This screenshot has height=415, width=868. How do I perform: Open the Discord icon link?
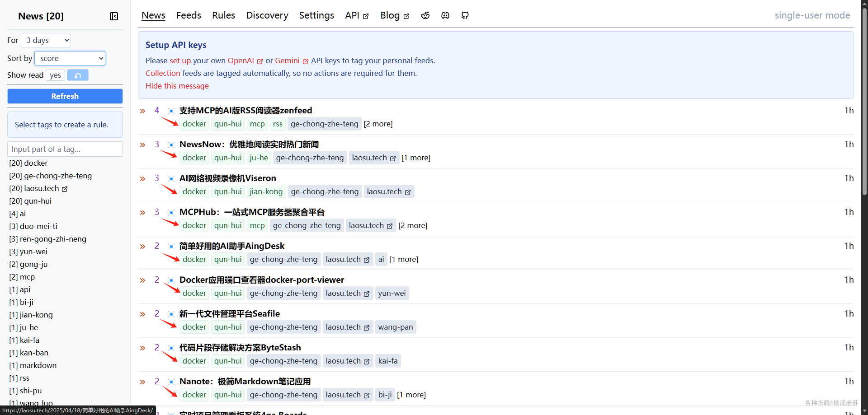(x=445, y=15)
